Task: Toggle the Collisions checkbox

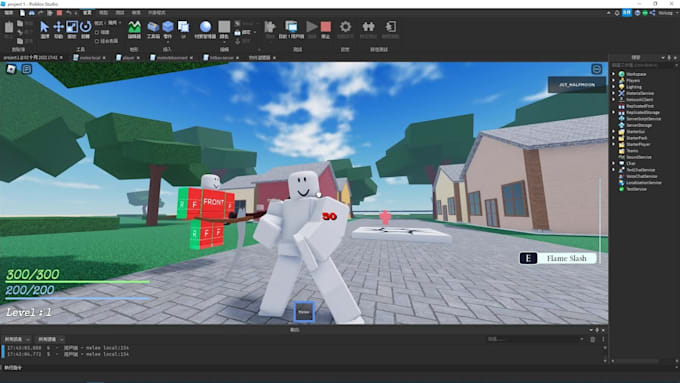Action: click(x=97, y=33)
